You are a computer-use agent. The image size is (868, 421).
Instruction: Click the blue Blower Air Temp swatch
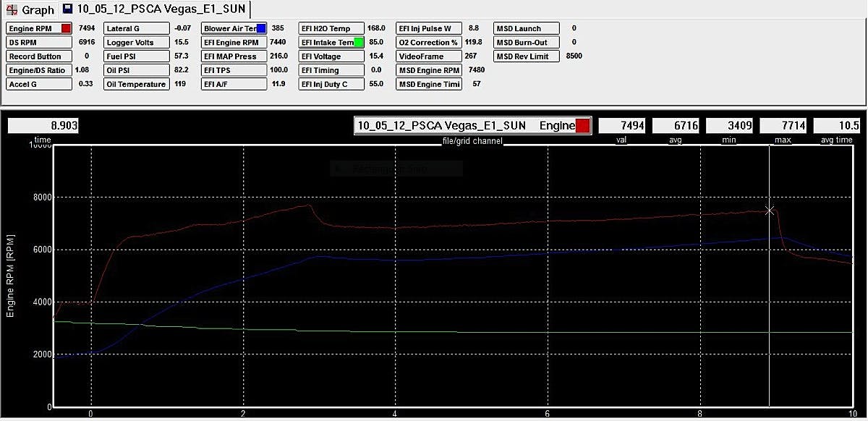261,29
